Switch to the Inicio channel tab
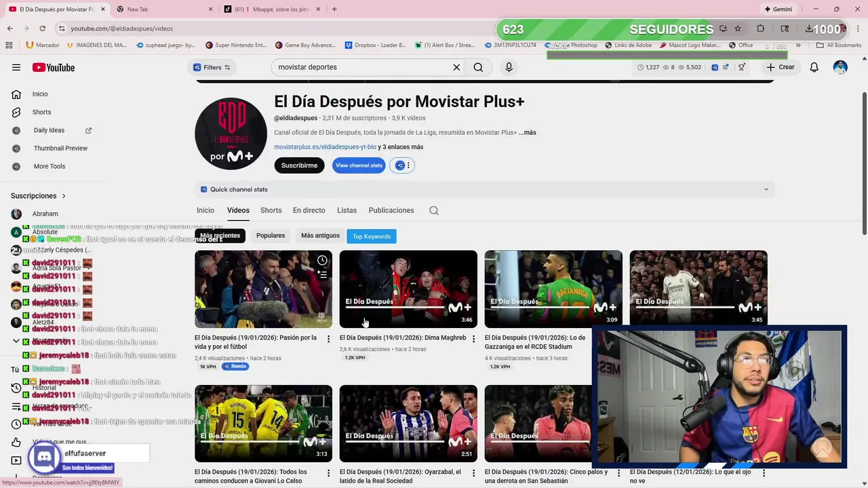 pyautogui.click(x=205, y=211)
